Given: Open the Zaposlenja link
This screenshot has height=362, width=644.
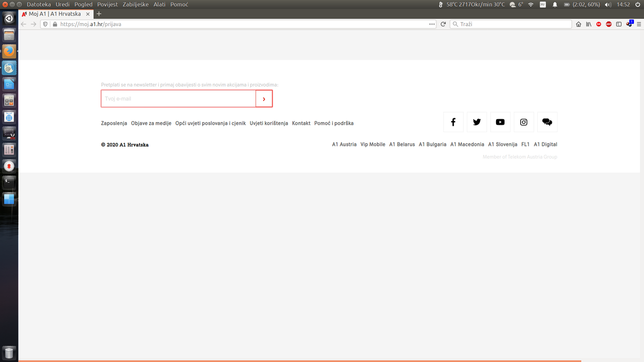Looking at the screenshot, I should coord(114,123).
